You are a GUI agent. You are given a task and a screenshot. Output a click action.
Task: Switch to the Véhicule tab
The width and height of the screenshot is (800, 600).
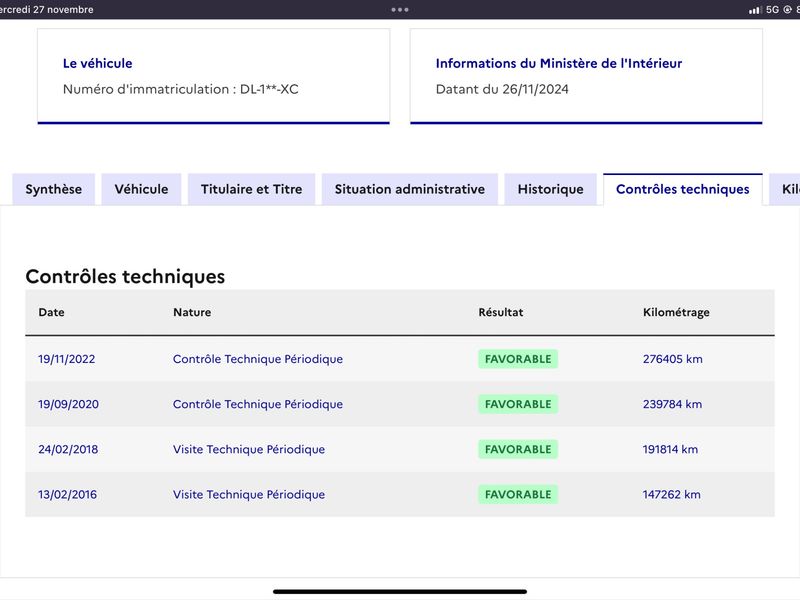[x=141, y=189]
